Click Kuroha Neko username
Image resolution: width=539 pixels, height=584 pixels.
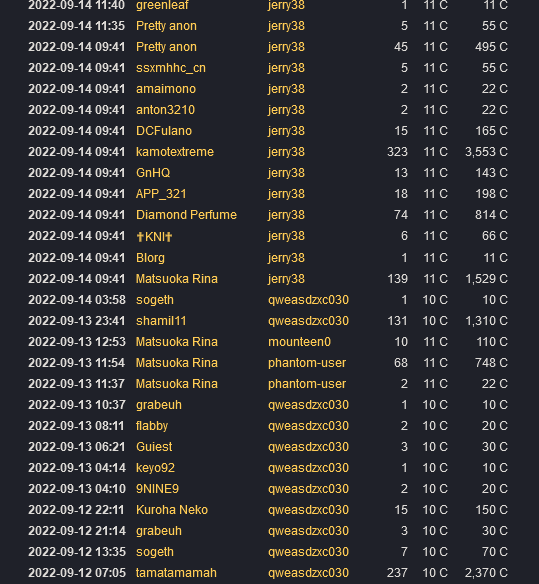(x=172, y=510)
